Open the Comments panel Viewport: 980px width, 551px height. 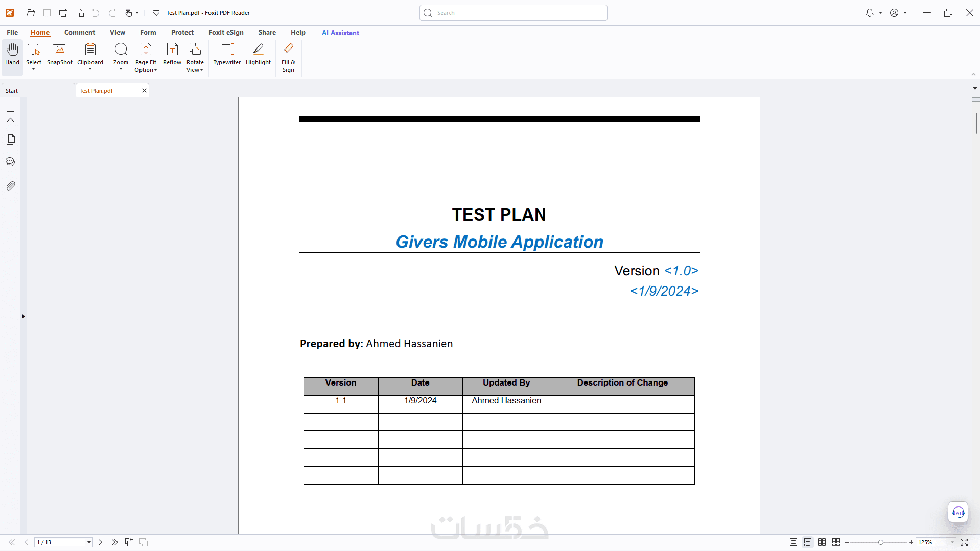[x=10, y=162]
